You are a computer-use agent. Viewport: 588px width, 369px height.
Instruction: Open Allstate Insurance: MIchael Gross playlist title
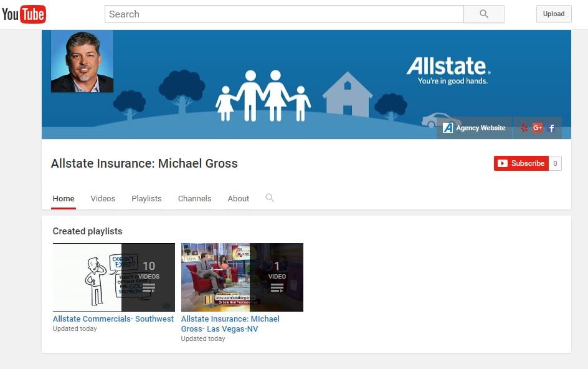pyautogui.click(x=230, y=323)
